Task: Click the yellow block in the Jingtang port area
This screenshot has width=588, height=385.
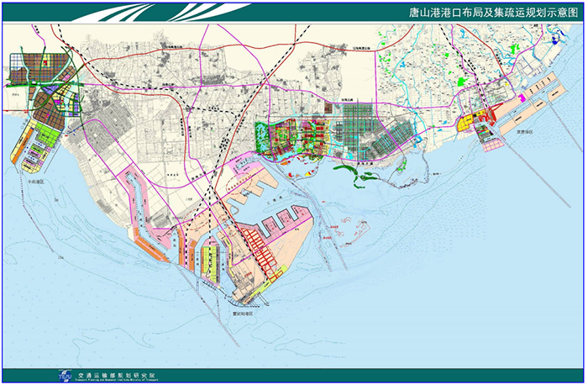Action: (466, 122)
